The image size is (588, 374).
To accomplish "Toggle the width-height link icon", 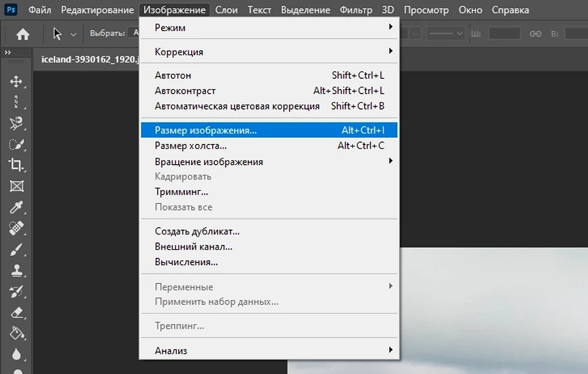I will tap(535, 34).
